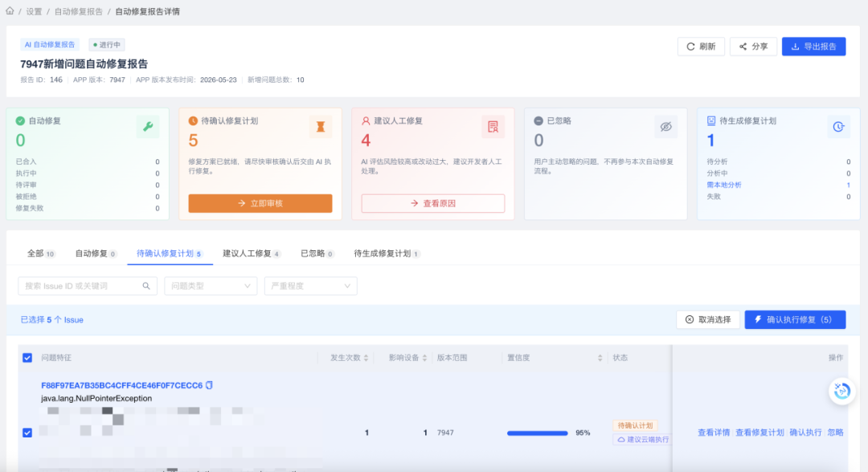Select the 待确认修复计划 tab
The width and height of the screenshot is (868, 472).
pos(170,254)
